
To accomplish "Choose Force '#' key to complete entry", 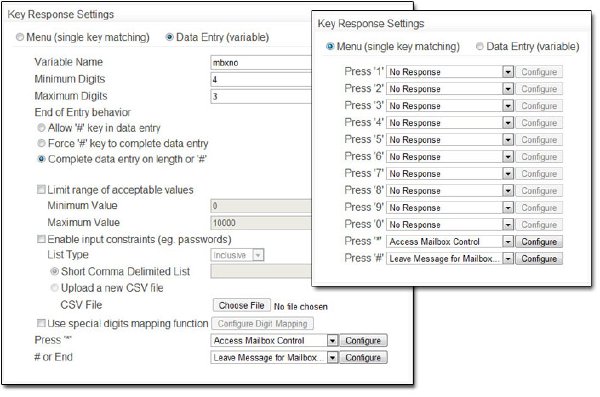I will pyautogui.click(x=41, y=143).
